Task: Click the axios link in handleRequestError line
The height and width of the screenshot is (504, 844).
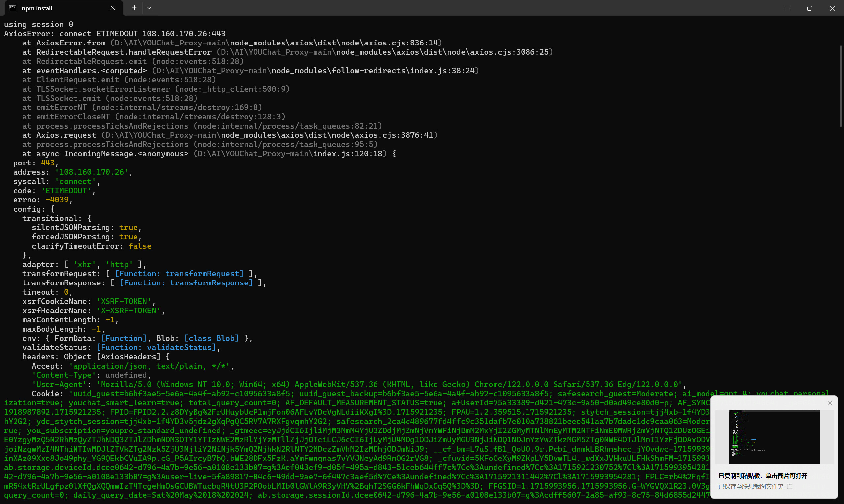Action: (x=407, y=52)
